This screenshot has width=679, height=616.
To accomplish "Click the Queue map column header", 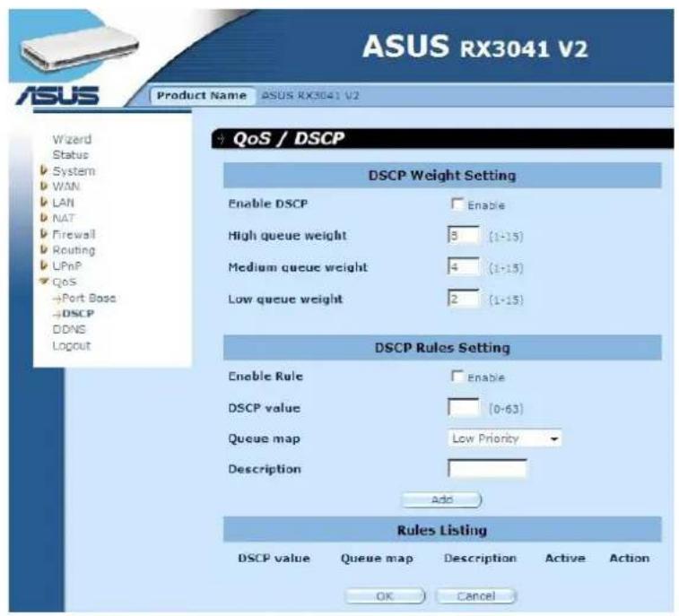I will pos(377,559).
